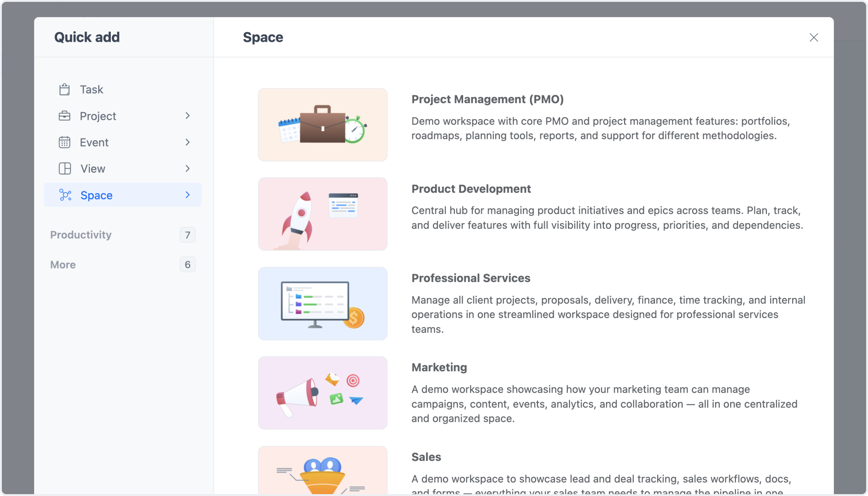Screen dimensions: 868x496
Task: Select the Sales funnel thumbnail
Action: (x=322, y=472)
